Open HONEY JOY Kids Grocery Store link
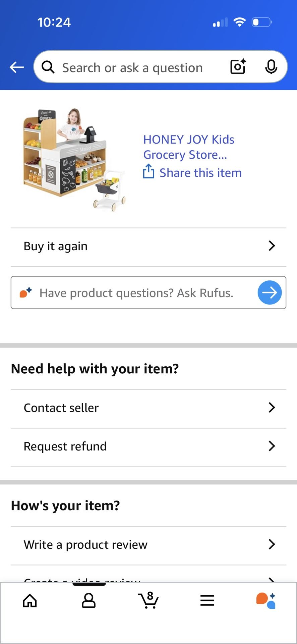The height and width of the screenshot is (644, 297). 188,147
